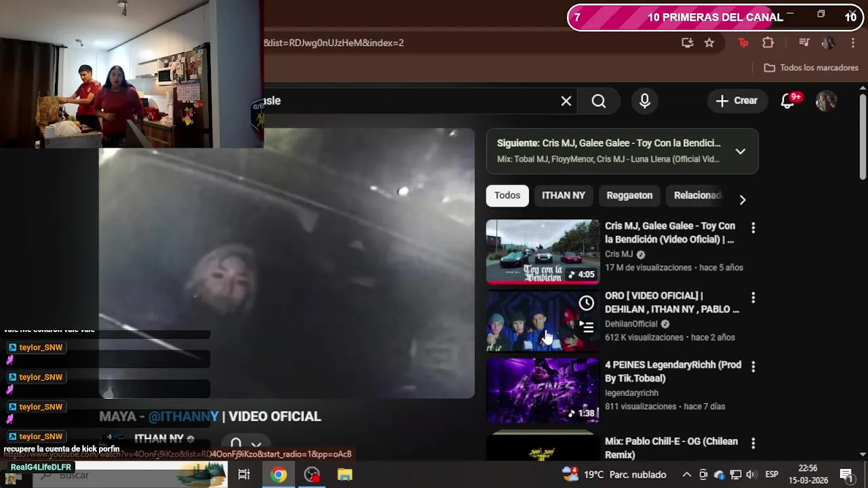Open options menu for Mix: Pablo Chill-E
This screenshot has height=488, width=868.
(x=753, y=443)
